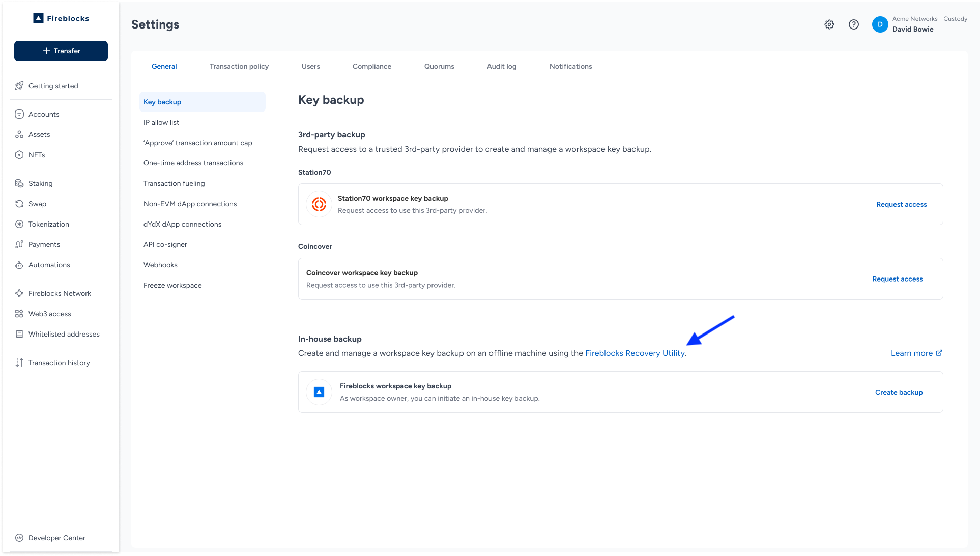Click the Payments icon
This screenshot has height=556, width=980.
point(19,244)
